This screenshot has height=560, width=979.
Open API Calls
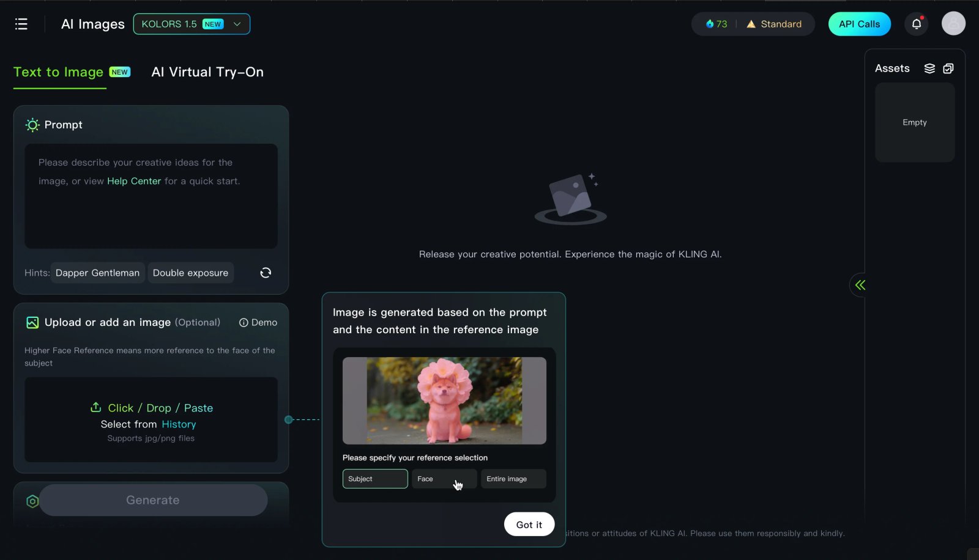tap(859, 24)
